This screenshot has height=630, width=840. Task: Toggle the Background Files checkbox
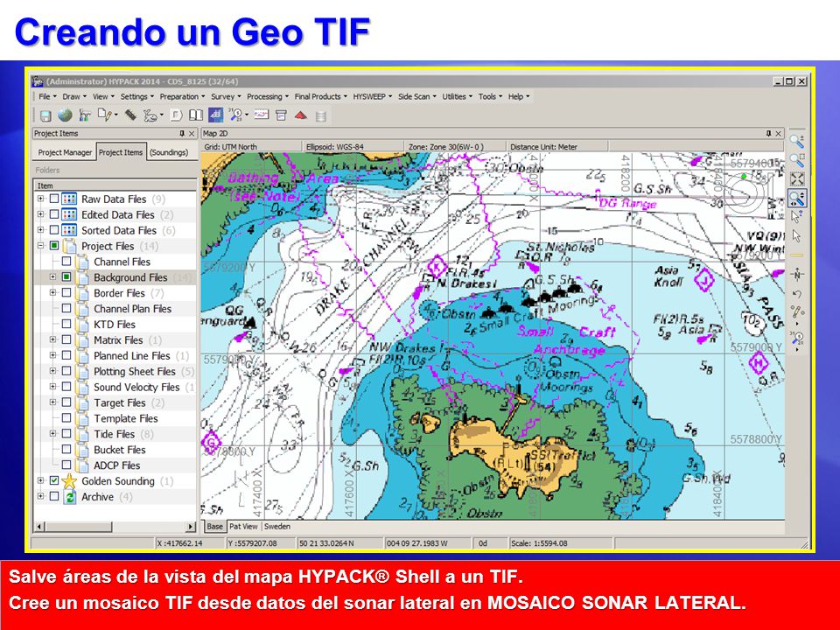point(66,277)
